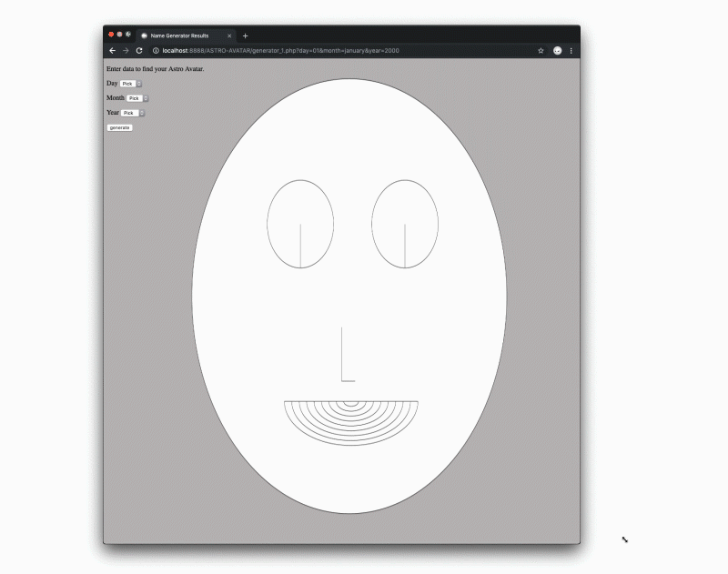Viewport: 728px width, 574px height.
Task: Click the avatar's right eye oval
Action: click(x=405, y=224)
